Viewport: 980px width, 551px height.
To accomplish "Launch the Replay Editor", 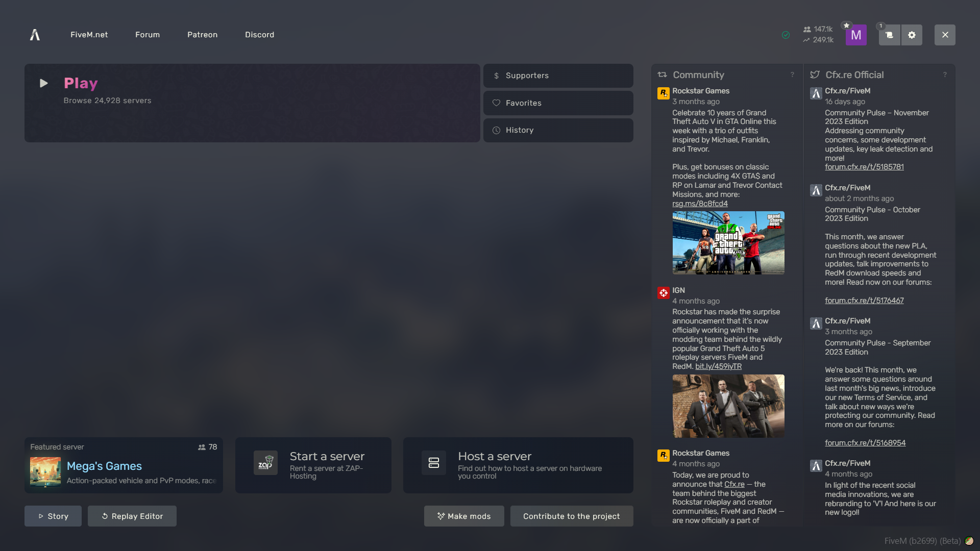I will (132, 516).
